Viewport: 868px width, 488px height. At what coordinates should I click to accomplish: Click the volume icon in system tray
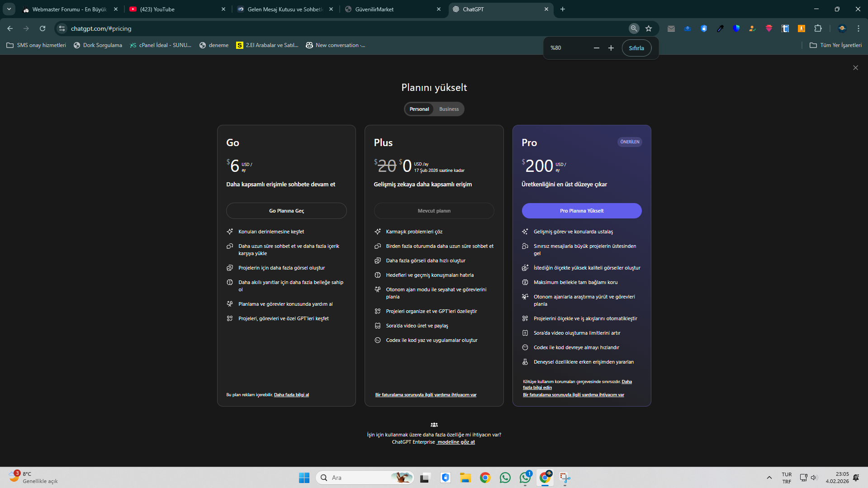tap(814, 478)
